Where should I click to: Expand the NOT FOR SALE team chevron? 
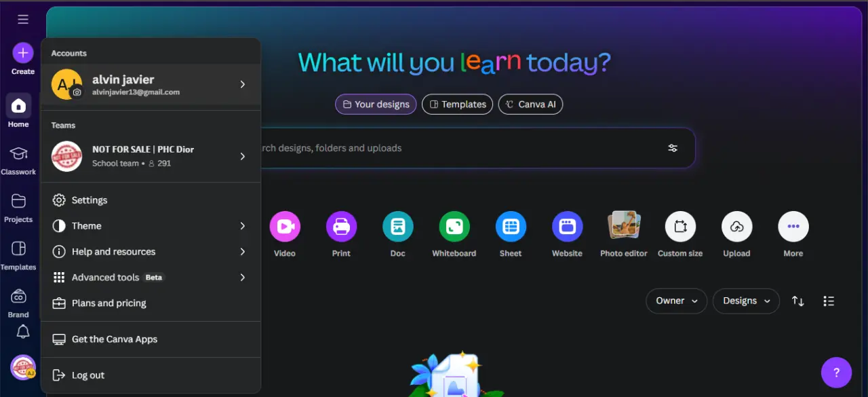(x=243, y=156)
